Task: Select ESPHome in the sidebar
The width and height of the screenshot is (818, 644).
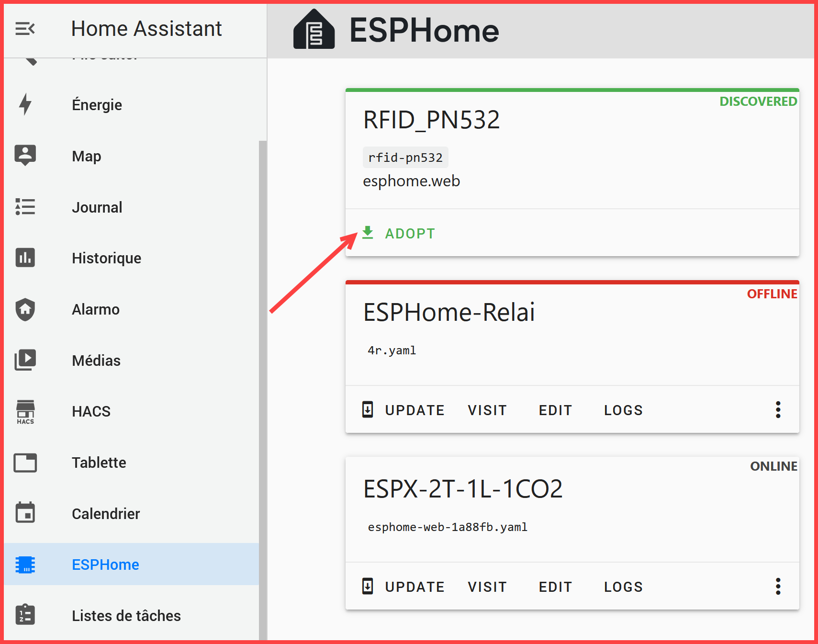Action: pyautogui.click(x=132, y=565)
